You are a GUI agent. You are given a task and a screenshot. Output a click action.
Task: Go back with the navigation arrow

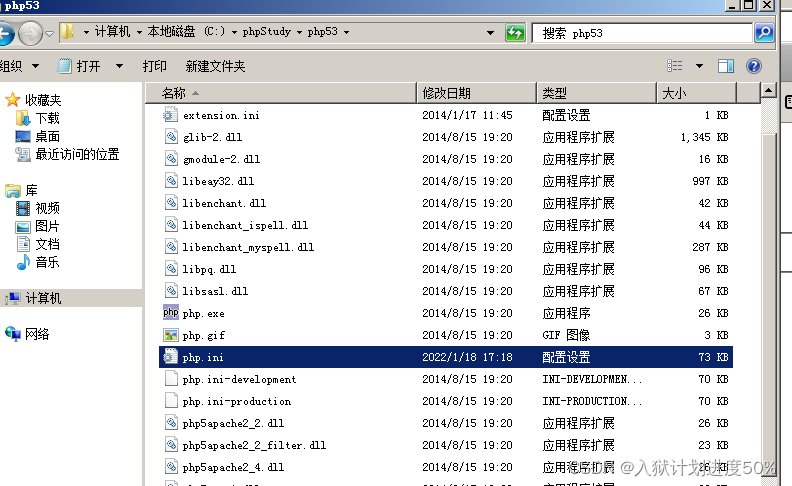click(6, 34)
